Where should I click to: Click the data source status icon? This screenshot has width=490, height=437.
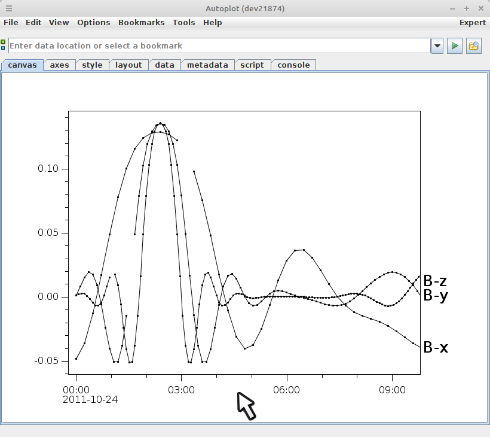click(3, 45)
